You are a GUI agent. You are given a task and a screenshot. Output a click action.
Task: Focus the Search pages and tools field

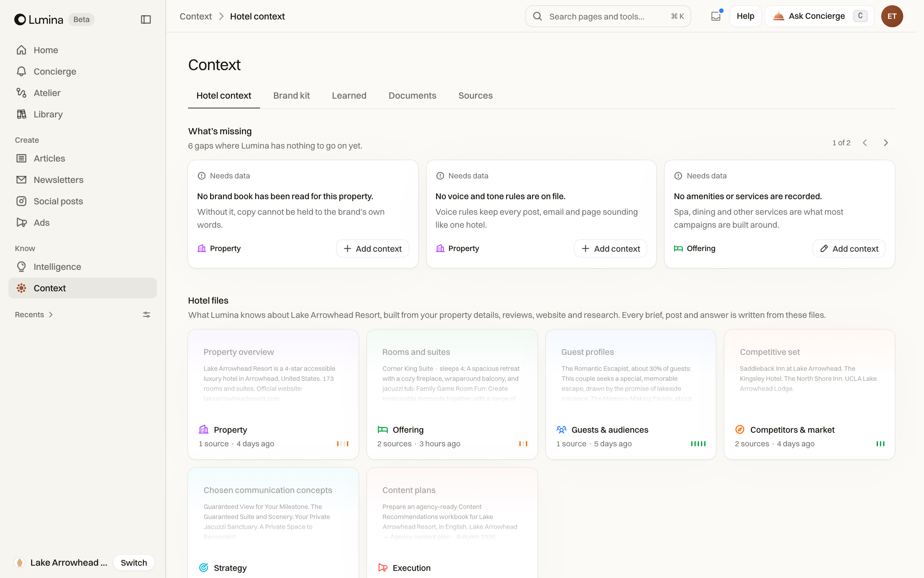coord(608,16)
